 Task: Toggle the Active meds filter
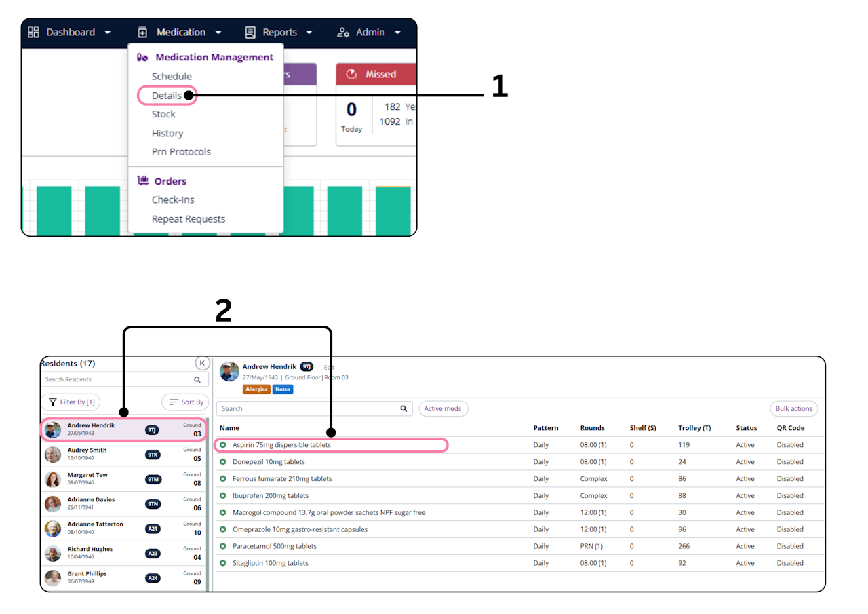click(443, 408)
